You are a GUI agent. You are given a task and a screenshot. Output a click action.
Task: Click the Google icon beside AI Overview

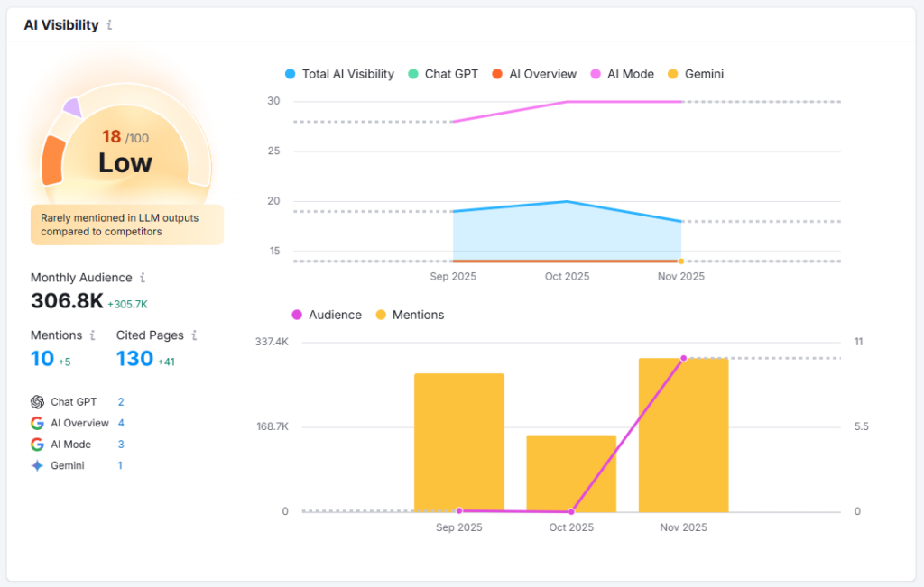point(37,423)
